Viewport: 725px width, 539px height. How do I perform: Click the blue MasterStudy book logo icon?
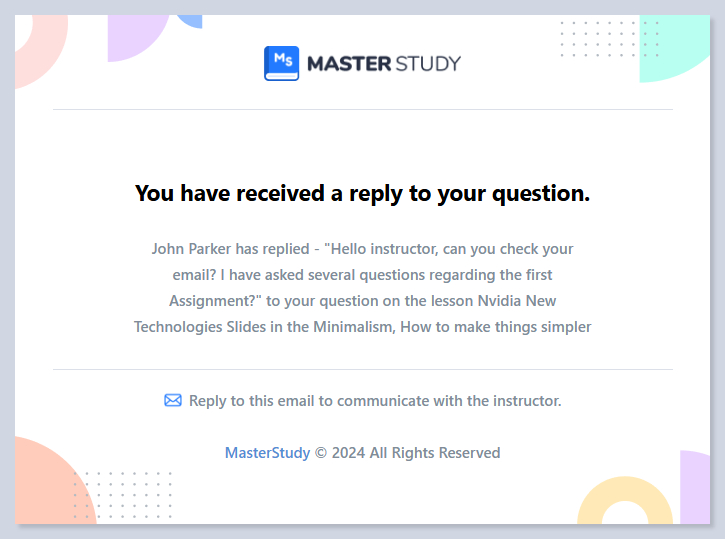coord(281,63)
